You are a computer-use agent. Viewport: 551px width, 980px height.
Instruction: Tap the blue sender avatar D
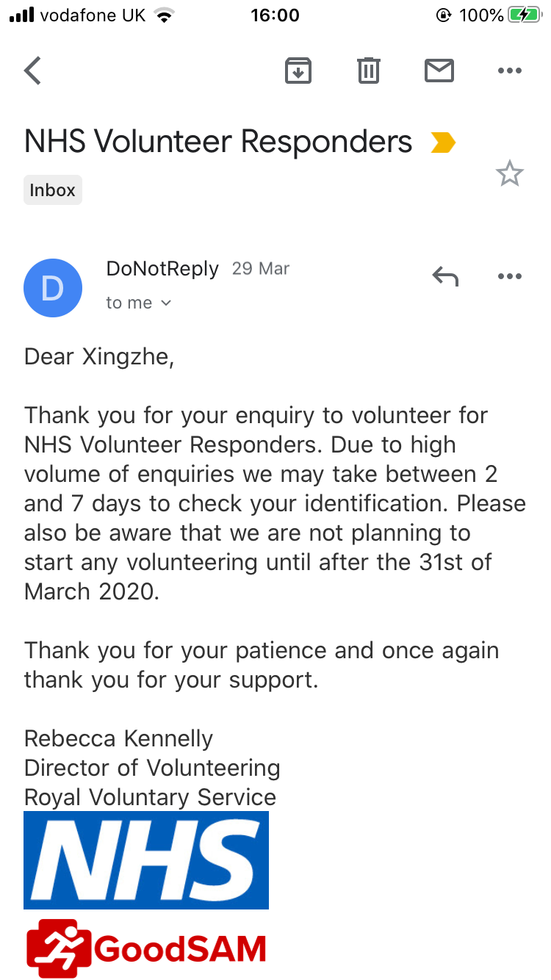point(53,288)
